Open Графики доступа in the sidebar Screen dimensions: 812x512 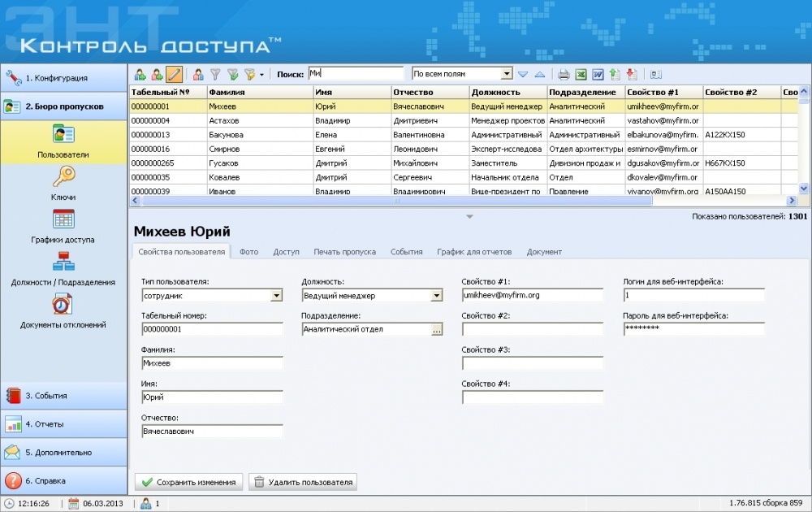tap(63, 227)
